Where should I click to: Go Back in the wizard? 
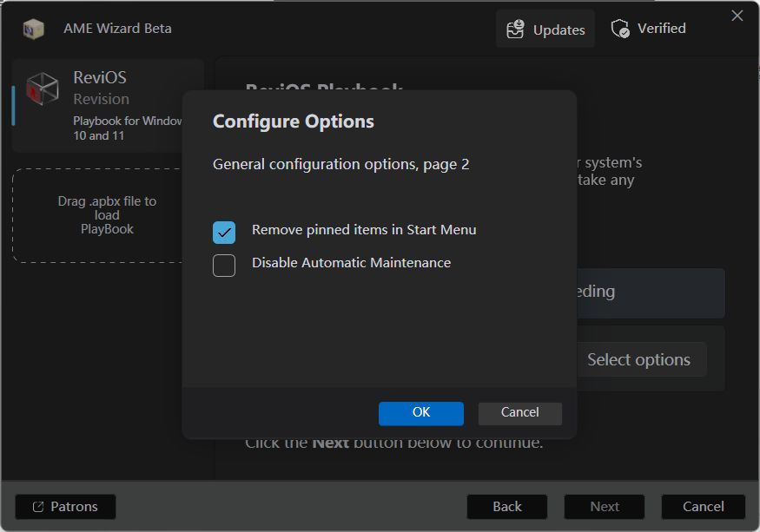(507, 507)
